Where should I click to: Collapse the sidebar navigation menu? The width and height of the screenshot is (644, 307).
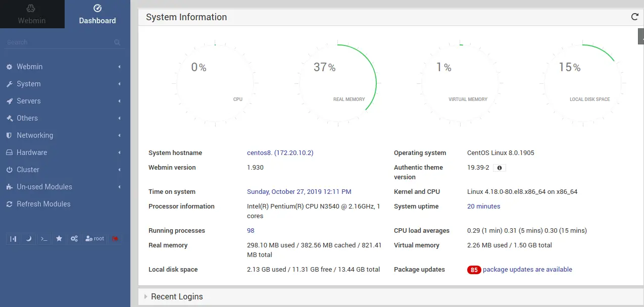pos(14,238)
